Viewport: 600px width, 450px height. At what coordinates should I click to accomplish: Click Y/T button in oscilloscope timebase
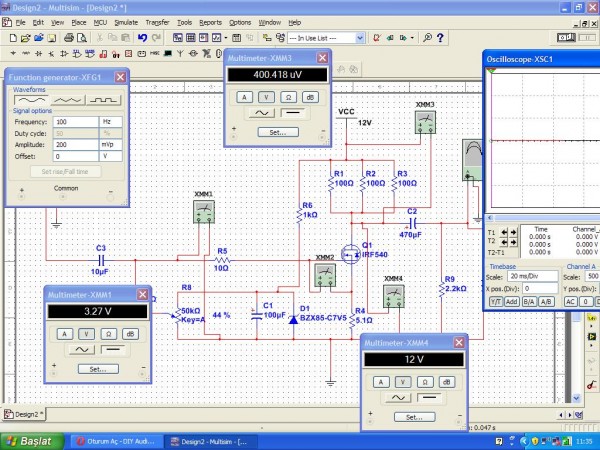pyautogui.click(x=494, y=300)
